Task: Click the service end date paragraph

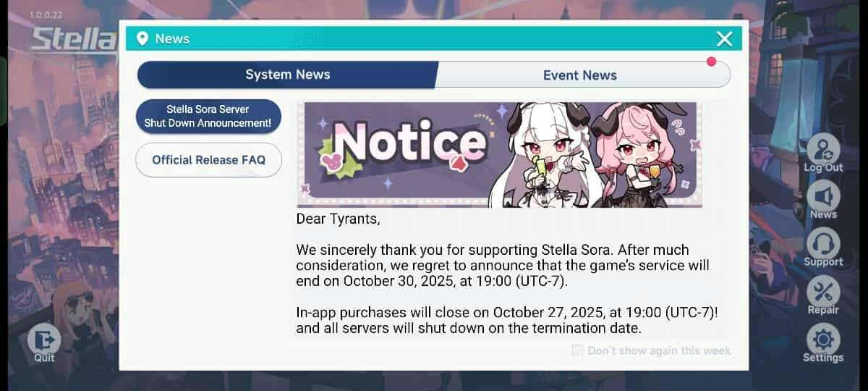Action: 503,265
